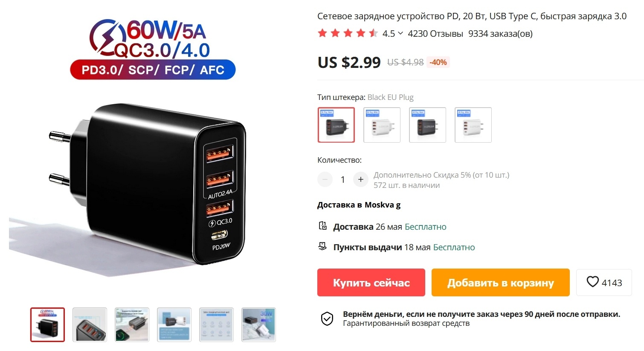
Task: Open the third gallery thumbnail with phone charging
Action: [132, 325]
